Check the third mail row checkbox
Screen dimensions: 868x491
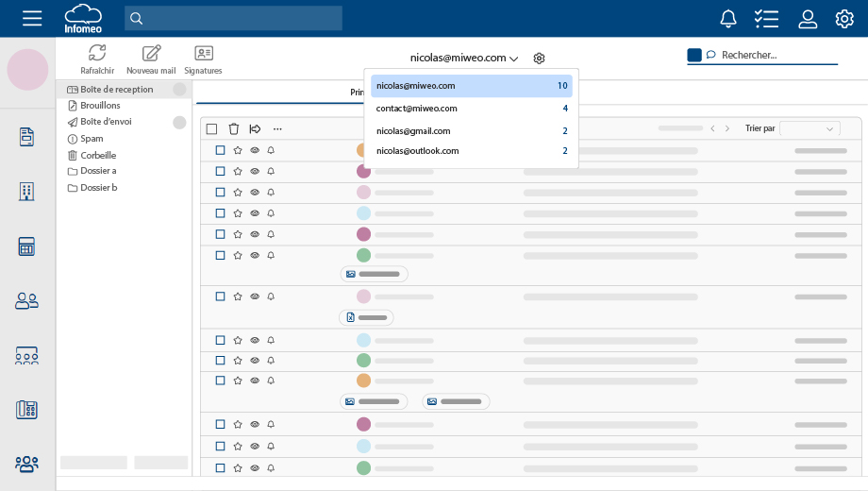tap(221, 193)
